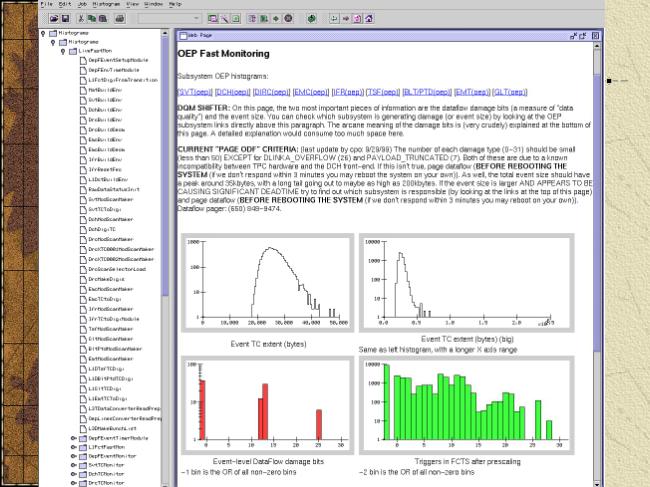Click the LiveFastMon folder icon

pyautogui.click(x=71, y=51)
